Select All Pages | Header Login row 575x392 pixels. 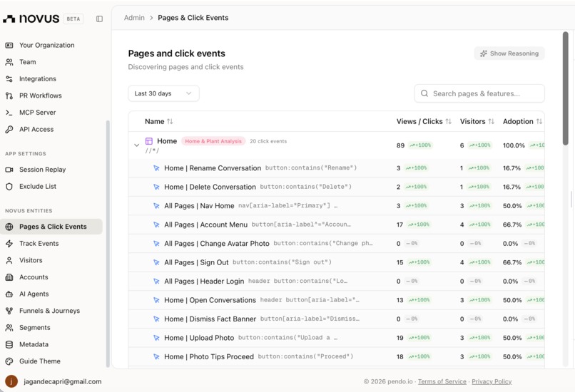tap(336, 282)
